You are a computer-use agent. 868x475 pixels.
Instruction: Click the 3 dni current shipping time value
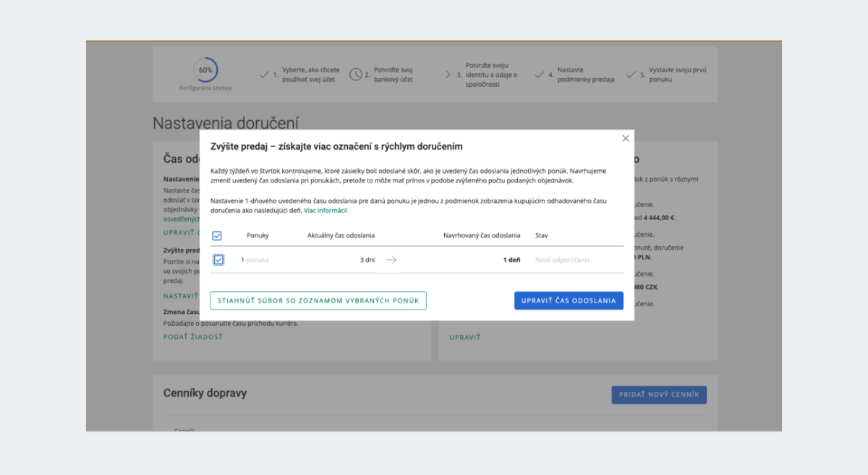(x=367, y=260)
